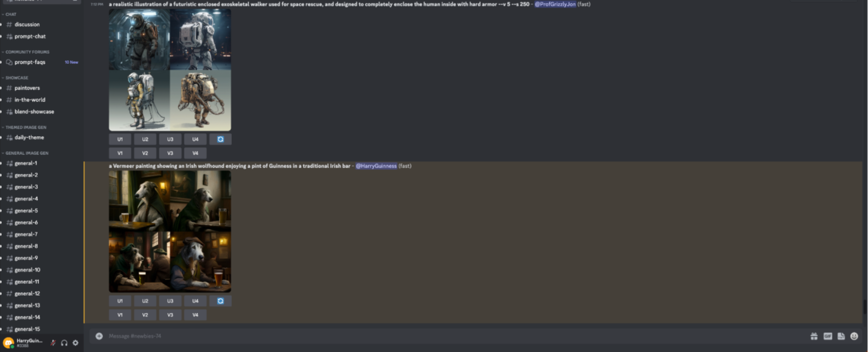Toggle headphones deafen

(64, 343)
